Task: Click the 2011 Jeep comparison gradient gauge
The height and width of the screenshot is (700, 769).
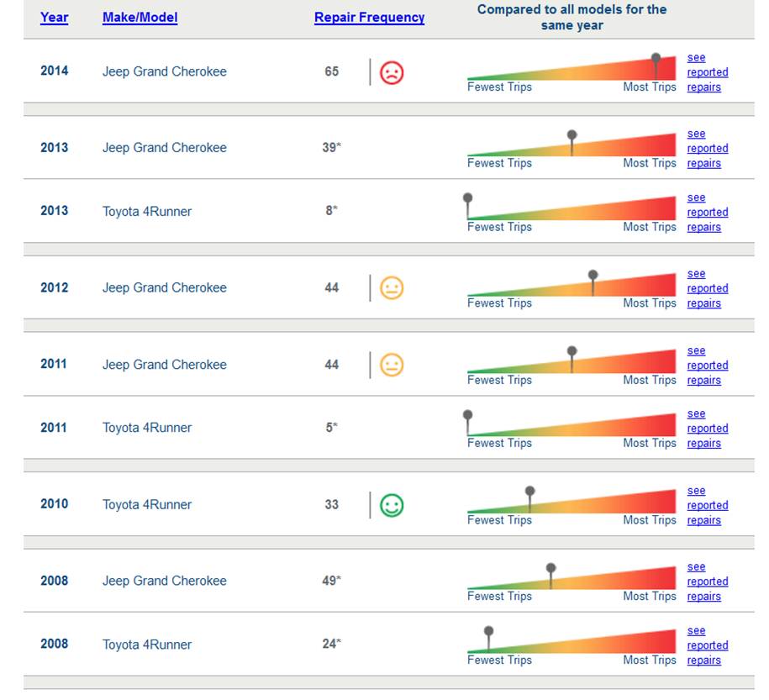Action: (571, 361)
